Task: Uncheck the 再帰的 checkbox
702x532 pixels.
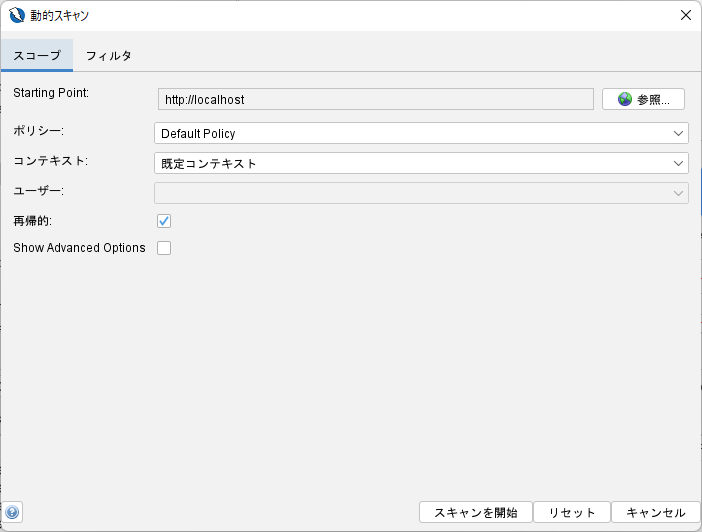Action: click(164, 221)
